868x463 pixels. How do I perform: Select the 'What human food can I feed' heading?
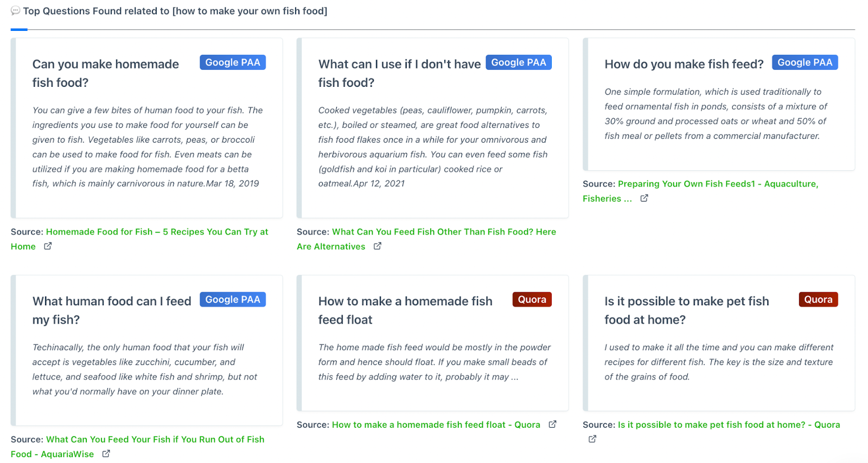click(x=111, y=301)
